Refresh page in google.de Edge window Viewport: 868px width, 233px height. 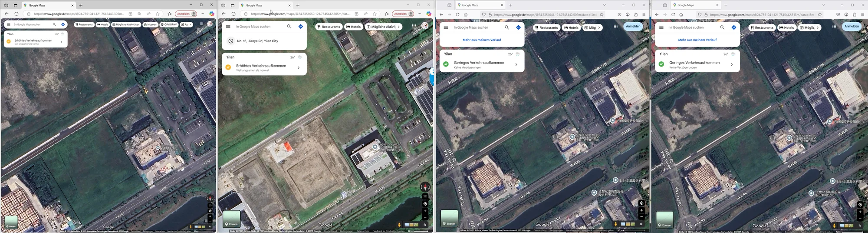pos(16,14)
